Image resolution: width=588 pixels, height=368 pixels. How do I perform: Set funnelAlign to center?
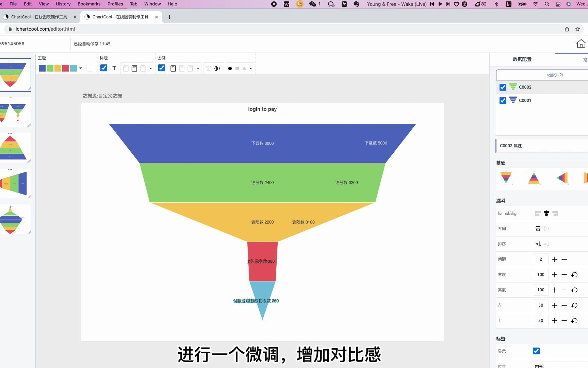[546, 213]
